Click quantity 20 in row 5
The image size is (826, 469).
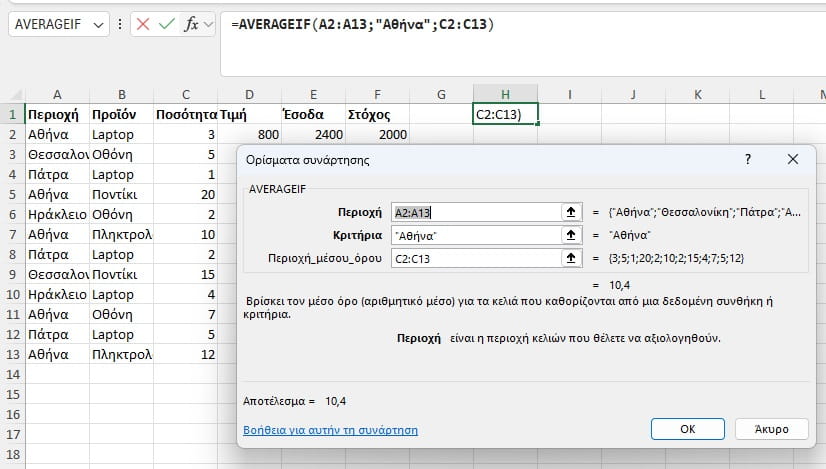(x=186, y=194)
